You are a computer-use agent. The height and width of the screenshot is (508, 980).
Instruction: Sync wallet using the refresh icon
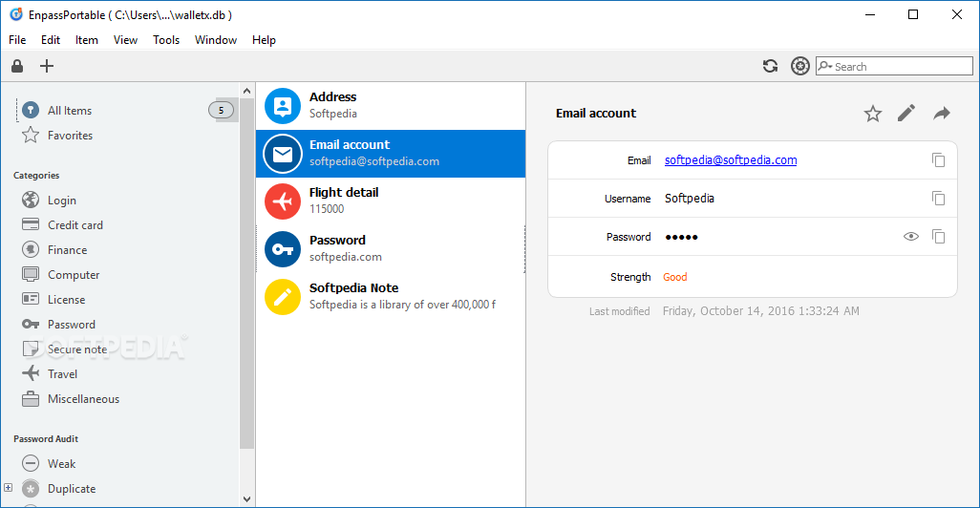[770, 66]
